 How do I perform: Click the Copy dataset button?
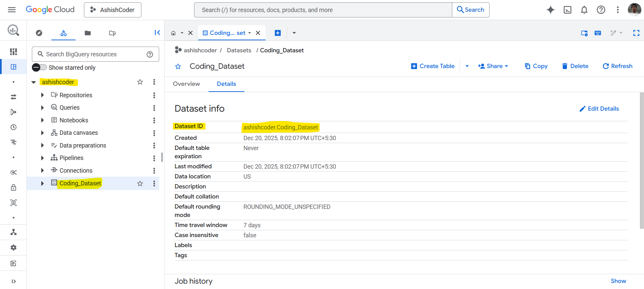point(536,66)
